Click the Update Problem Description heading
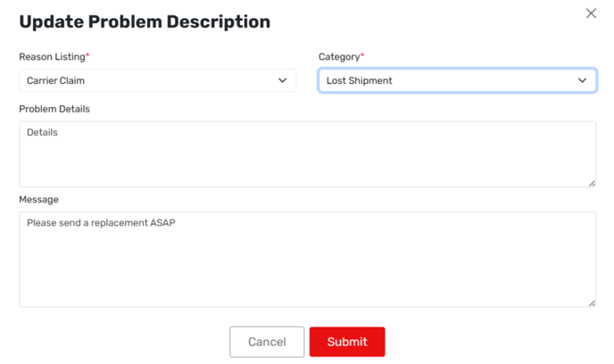This screenshot has width=614, height=364. pyautogui.click(x=145, y=21)
